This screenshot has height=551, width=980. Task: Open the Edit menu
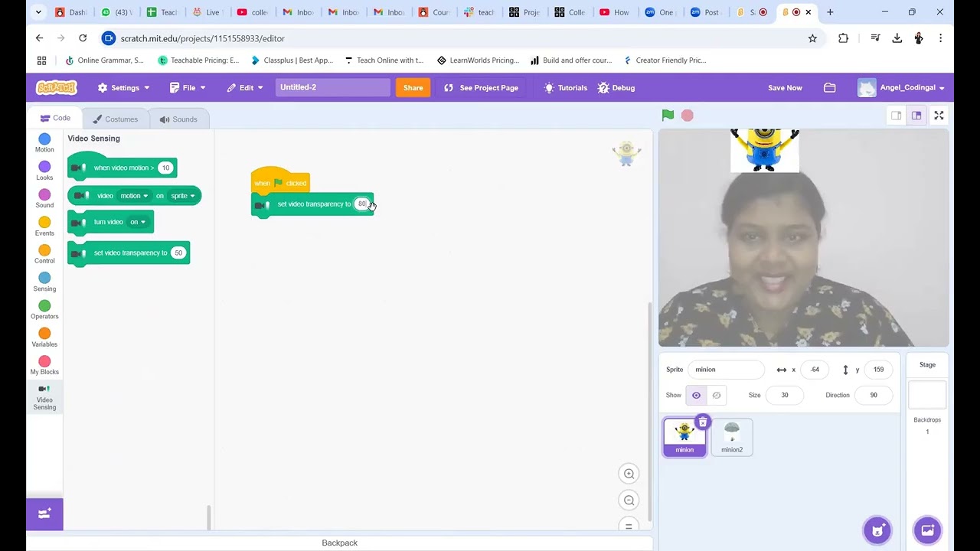[x=245, y=87]
